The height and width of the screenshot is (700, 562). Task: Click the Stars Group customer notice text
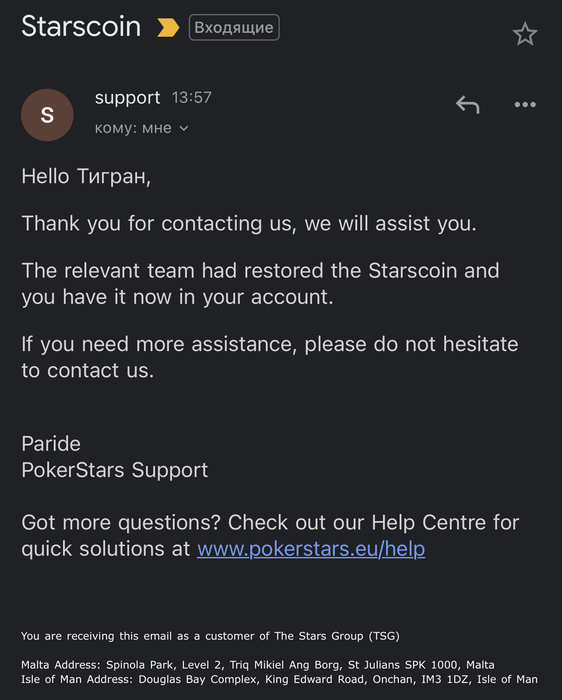click(x=210, y=636)
